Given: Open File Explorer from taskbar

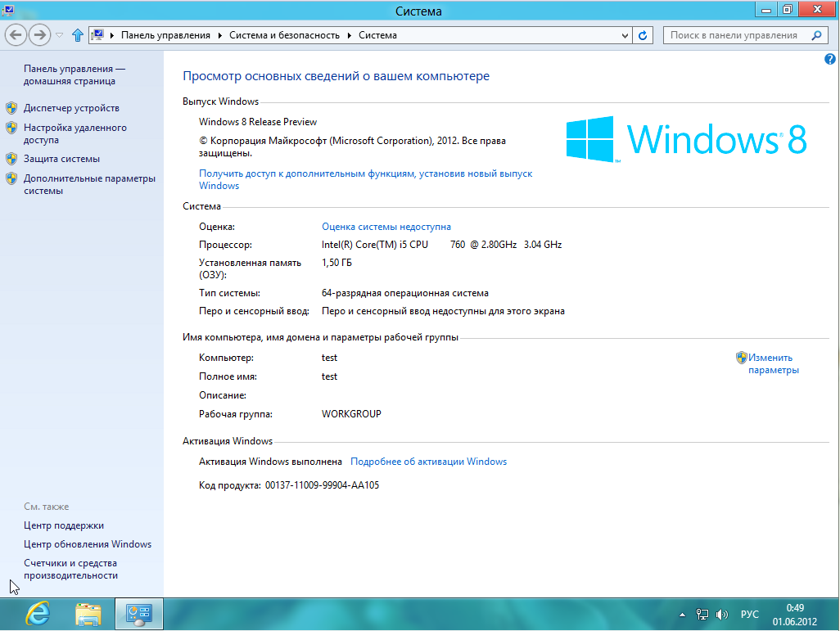Looking at the screenshot, I should tap(88, 615).
